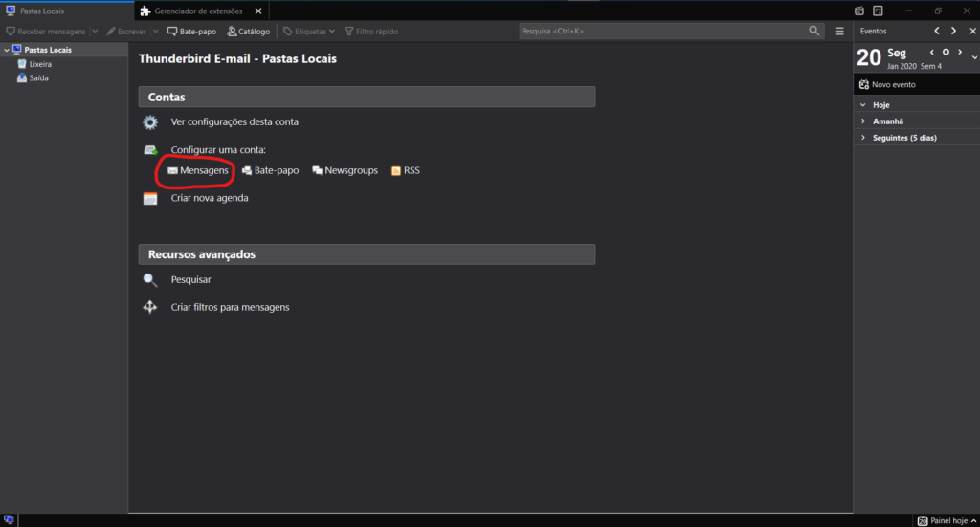Open Criar filtros para mensagens
This screenshot has height=527, width=980.
coord(230,307)
